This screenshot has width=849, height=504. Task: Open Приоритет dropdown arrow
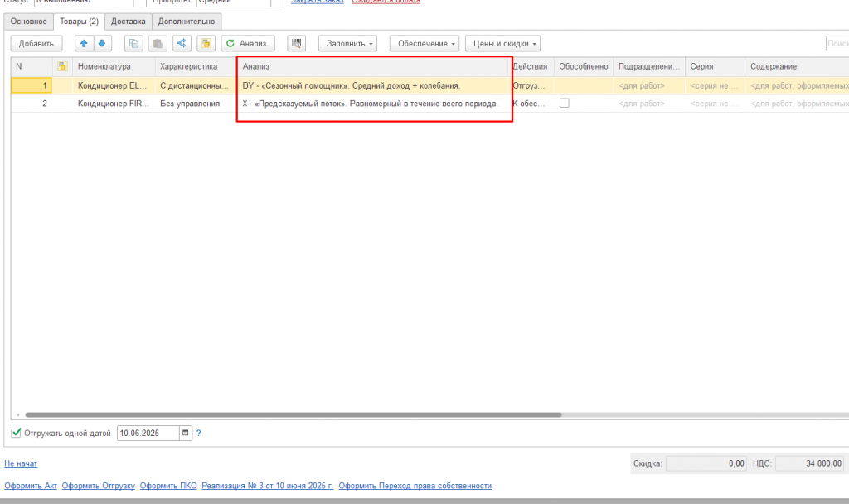pyautogui.click(x=277, y=2)
